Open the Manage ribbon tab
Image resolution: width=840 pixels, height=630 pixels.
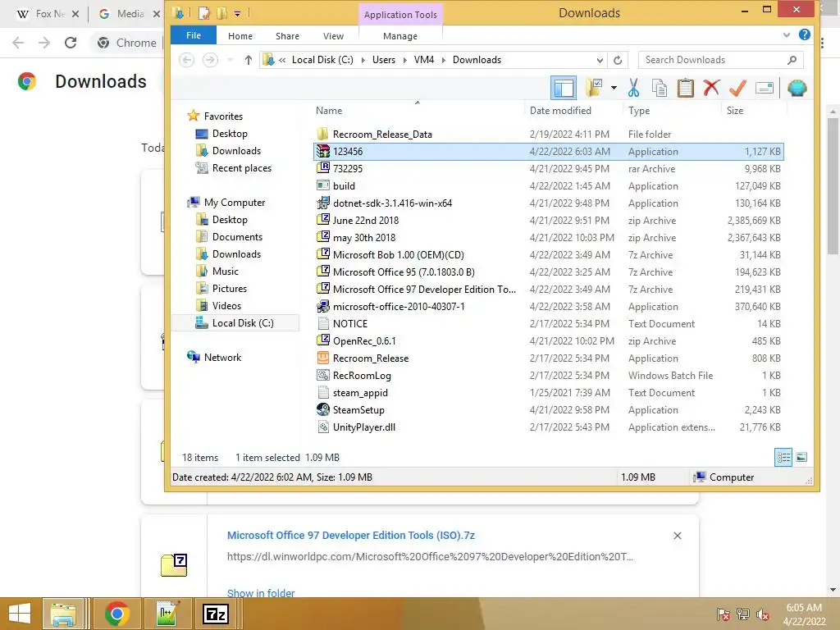tap(400, 36)
